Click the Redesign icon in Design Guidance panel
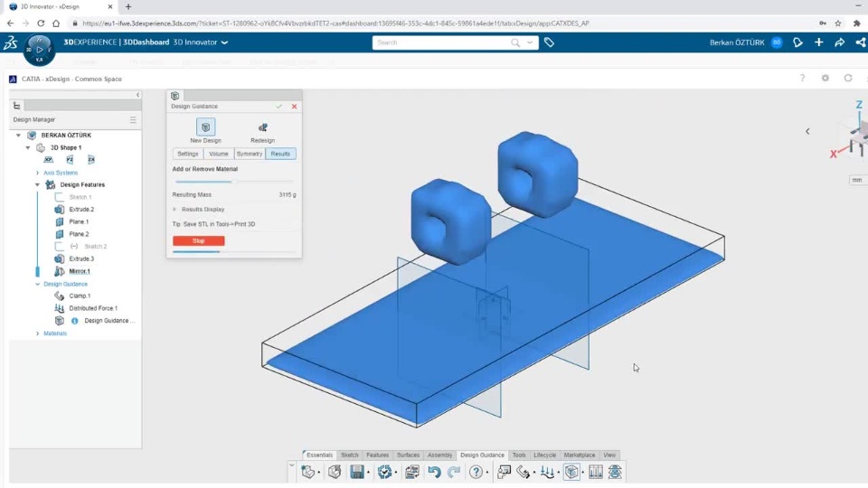 coord(262,127)
